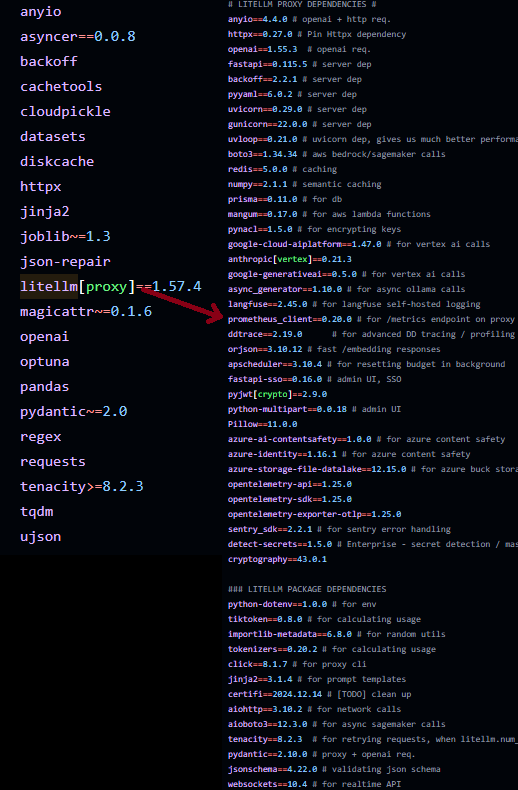Click the certifi==2024.12.14 line
Viewport: 518px width, 790px height.
point(319,694)
